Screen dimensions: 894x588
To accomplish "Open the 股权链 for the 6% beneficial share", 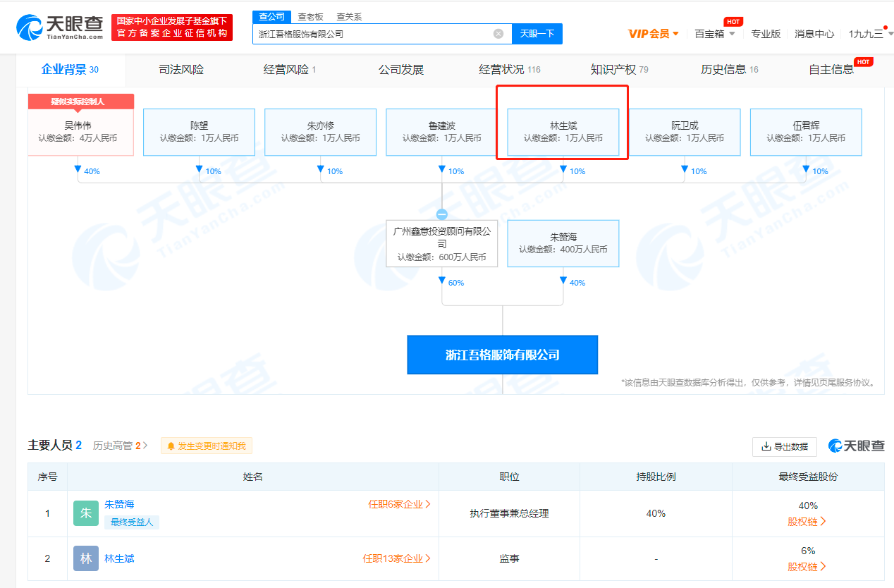I will pyautogui.click(x=807, y=567).
